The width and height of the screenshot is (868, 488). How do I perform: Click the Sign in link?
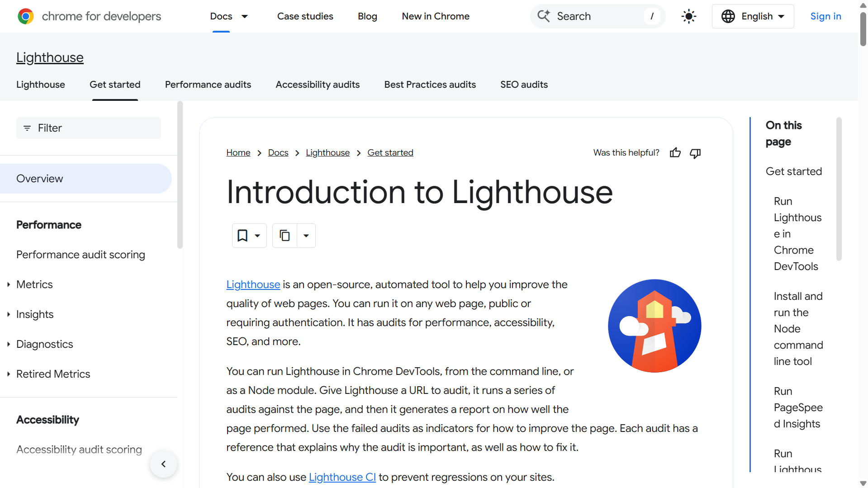825,16
